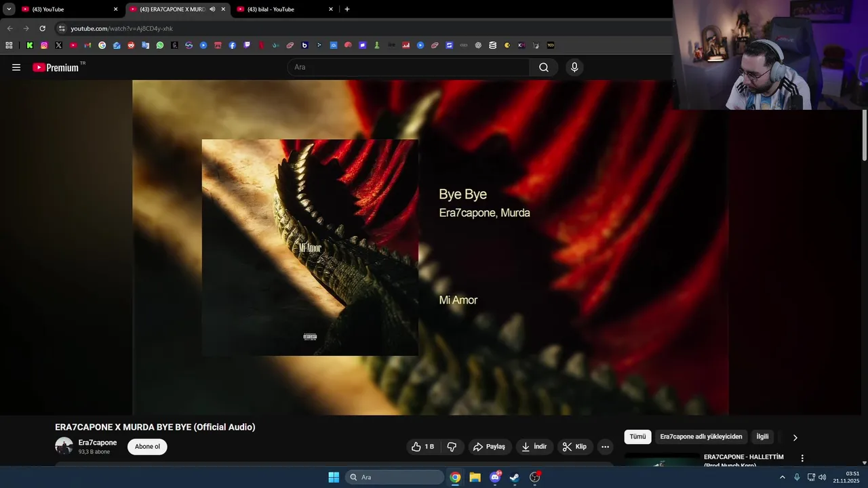Select the Tümü filter chip
The width and height of the screenshot is (868, 488).
(637, 437)
